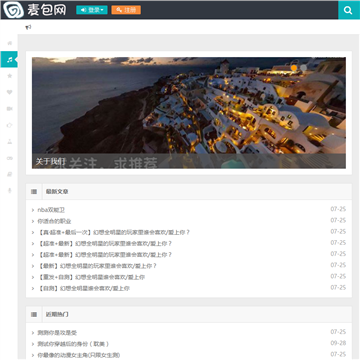The image size is (360, 360).
Task: Click the 麦包网 site logo
Action: [34, 10]
